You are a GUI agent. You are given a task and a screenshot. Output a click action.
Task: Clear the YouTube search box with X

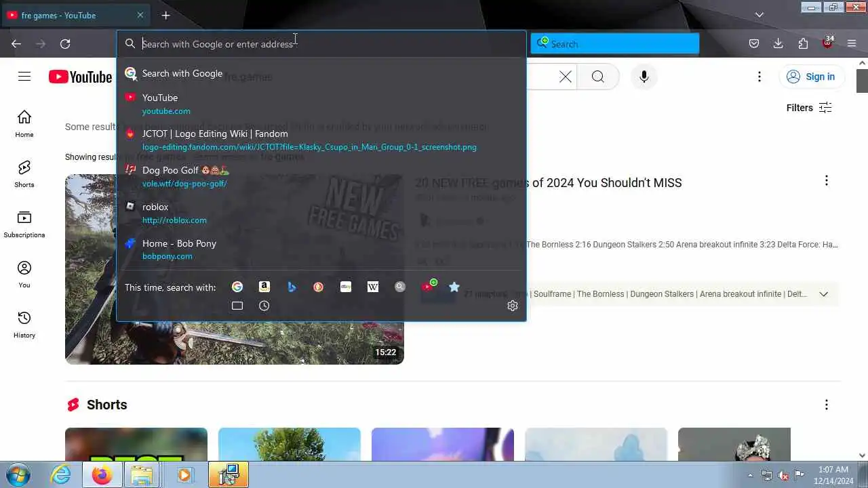[566, 77]
